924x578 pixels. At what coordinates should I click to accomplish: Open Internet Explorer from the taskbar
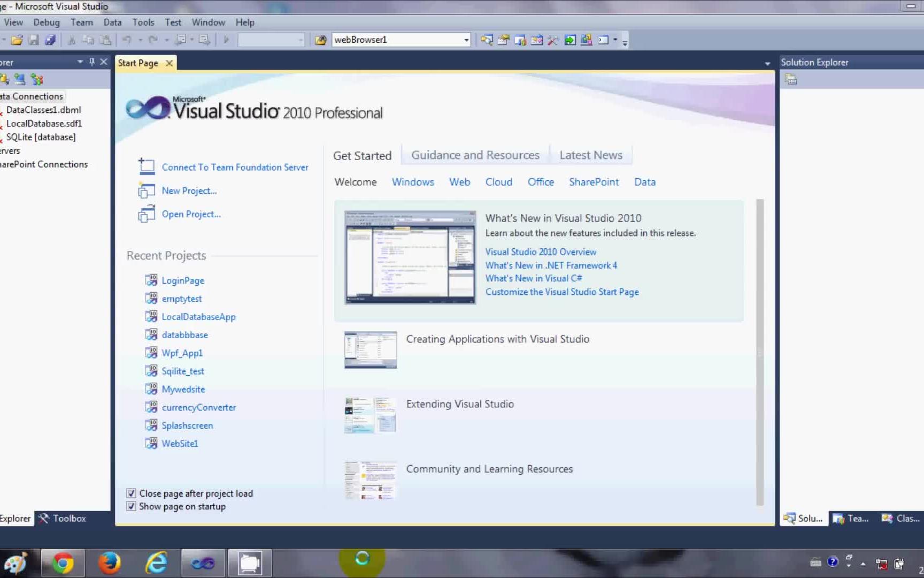156,563
